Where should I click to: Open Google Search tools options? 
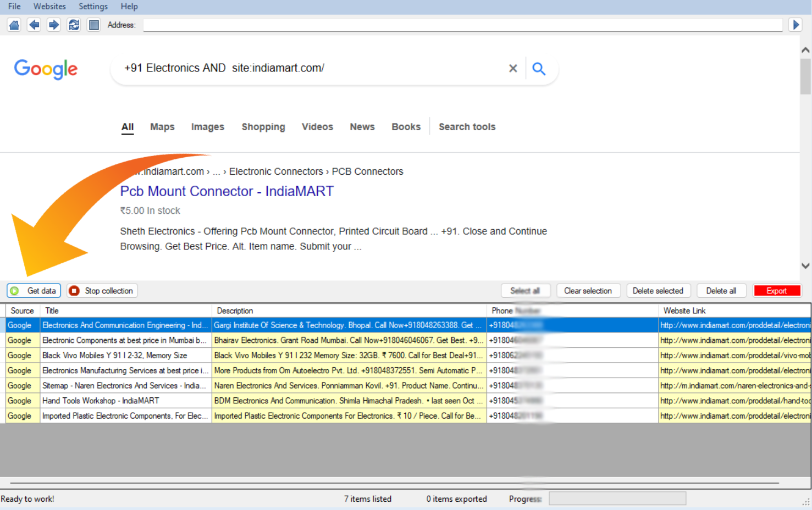click(x=467, y=127)
